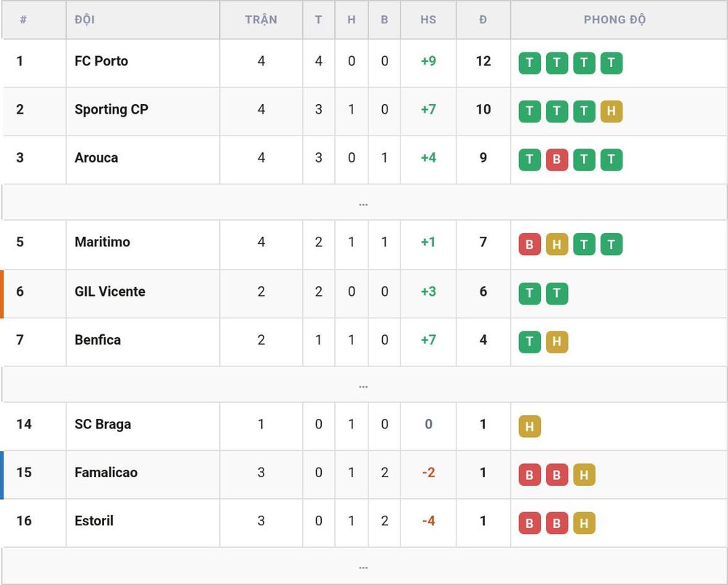Click GIL Vicente's second green T badge
Screen dimensions: 728x585
pyautogui.click(x=557, y=293)
